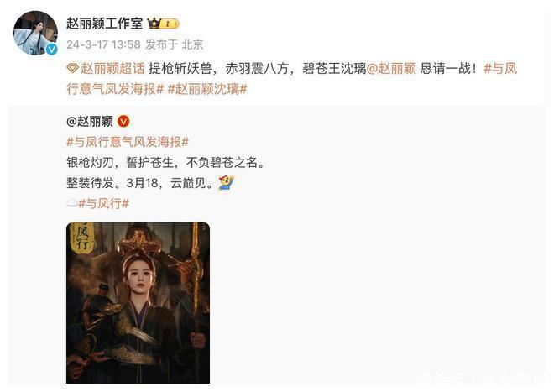The height and width of the screenshot is (392, 554).
Task: Open the 赵丽颖超话 super topic link
Action: 112,69
